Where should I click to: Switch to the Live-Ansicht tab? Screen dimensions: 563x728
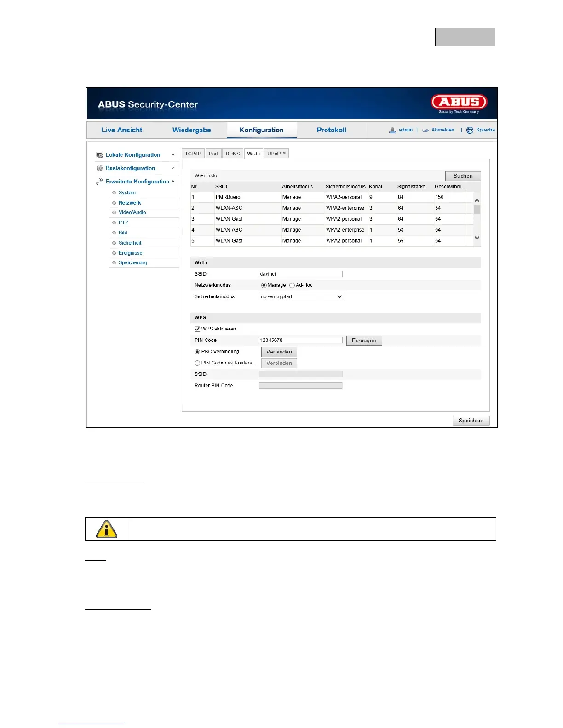coord(122,130)
